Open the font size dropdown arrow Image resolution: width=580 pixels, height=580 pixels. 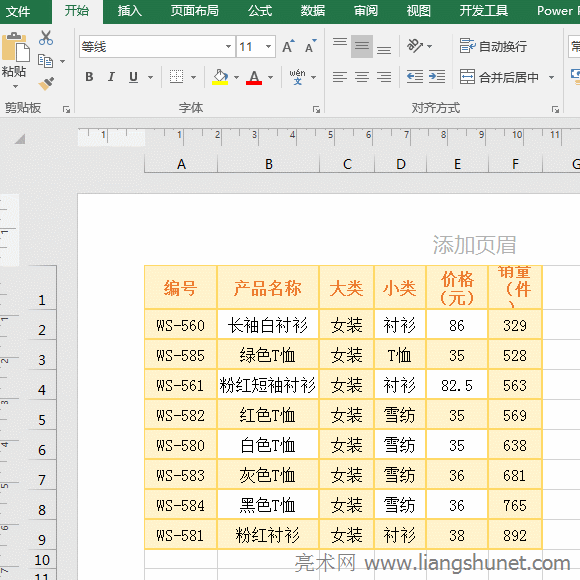[269, 47]
